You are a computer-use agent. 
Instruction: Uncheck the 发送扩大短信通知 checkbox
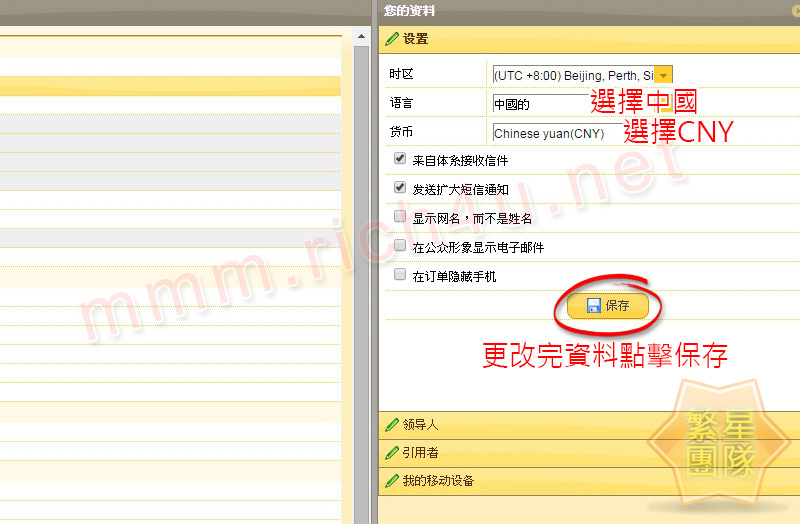pyautogui.click(x=400, y=188)
